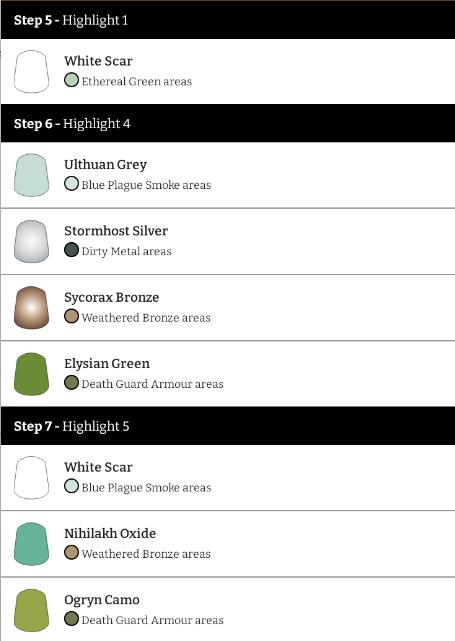The image size is (455, 641).
Task: Click the Ethereal Green areas color dot
Action: tap(71, 80)
